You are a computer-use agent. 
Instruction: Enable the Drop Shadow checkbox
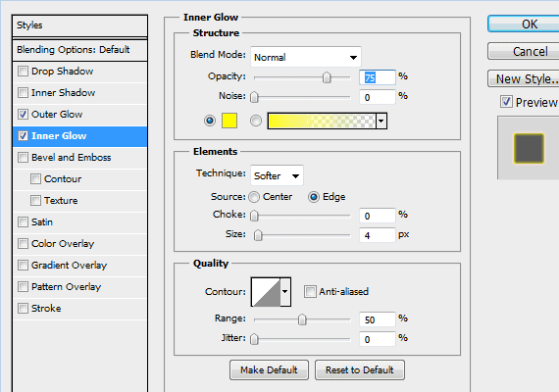coord(23,72)
